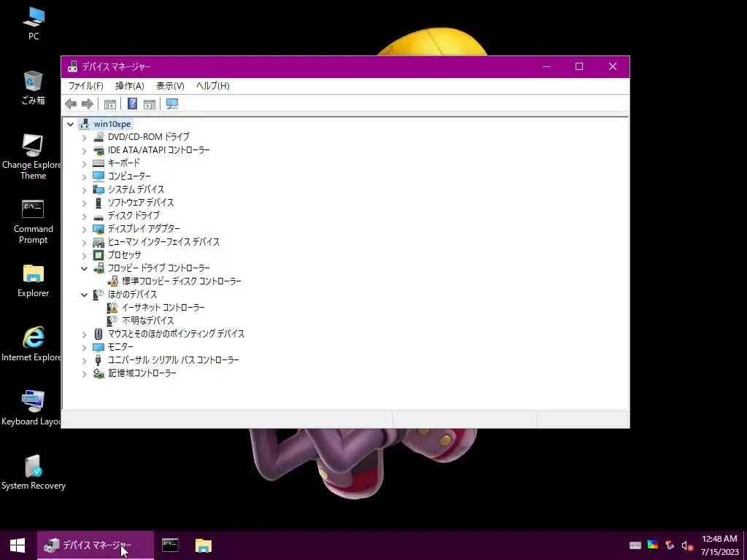
Task: Select the IDE ATA/ATAPI コントローラー row text
Action: (159, 150)
